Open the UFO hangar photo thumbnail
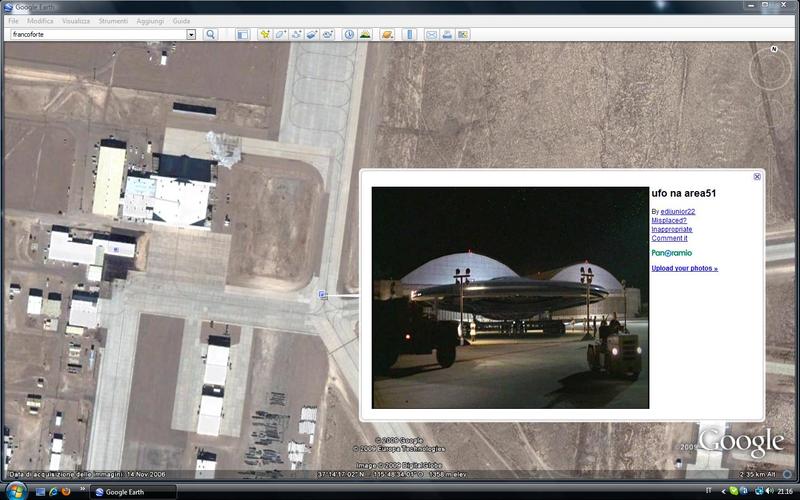This screenshot has height=500, width=800. (x=510, y=297)
